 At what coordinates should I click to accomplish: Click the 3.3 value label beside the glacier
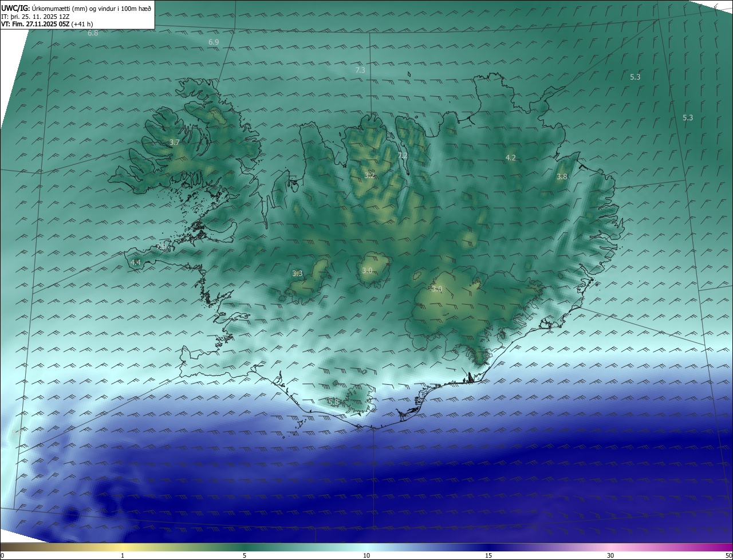click(x=297, y=274)
